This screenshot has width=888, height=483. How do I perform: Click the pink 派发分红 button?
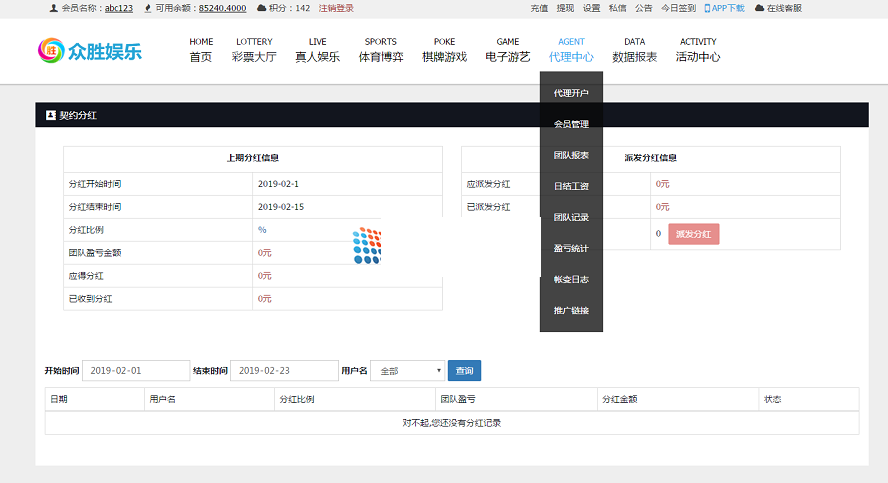point(693,234)
